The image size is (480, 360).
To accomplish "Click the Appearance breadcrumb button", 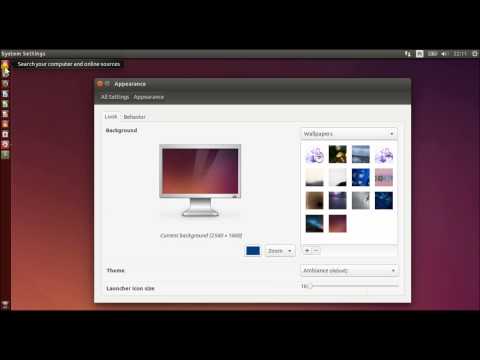I will 149,97.
